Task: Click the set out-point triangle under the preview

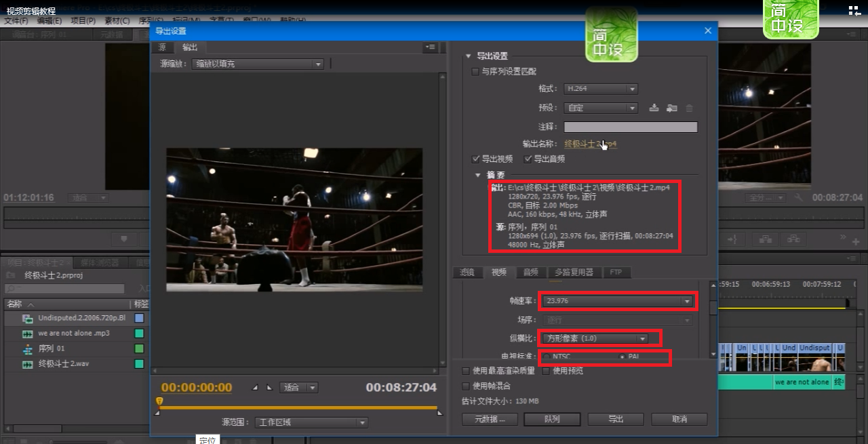Action: coord(269,388)
